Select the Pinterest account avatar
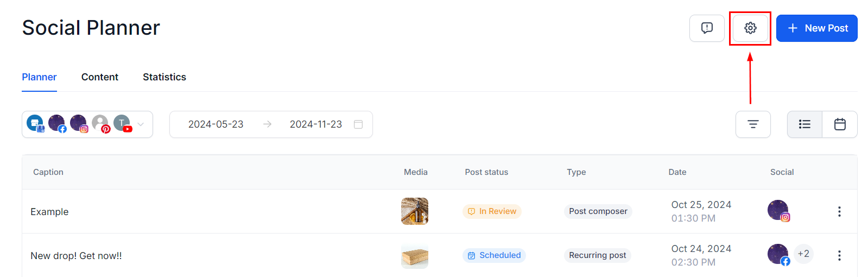Image resolution: width=868 pixels, height=277 pixels. tap(101, 124)
